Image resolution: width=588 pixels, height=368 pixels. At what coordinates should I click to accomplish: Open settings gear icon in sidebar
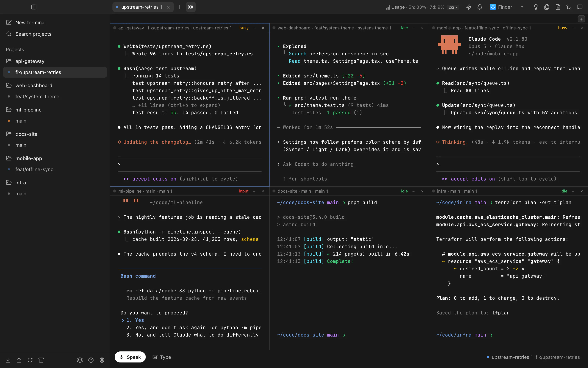(x=102, y=360)
